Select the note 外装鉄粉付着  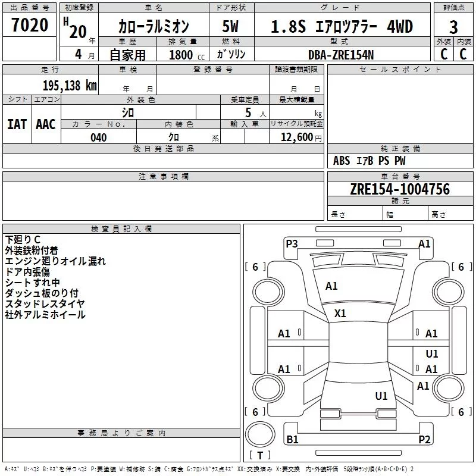[x=32, y=250]
